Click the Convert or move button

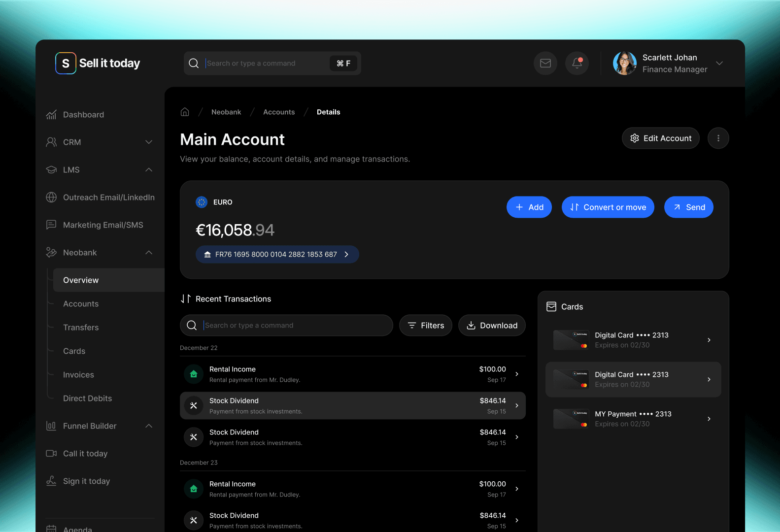608,207
